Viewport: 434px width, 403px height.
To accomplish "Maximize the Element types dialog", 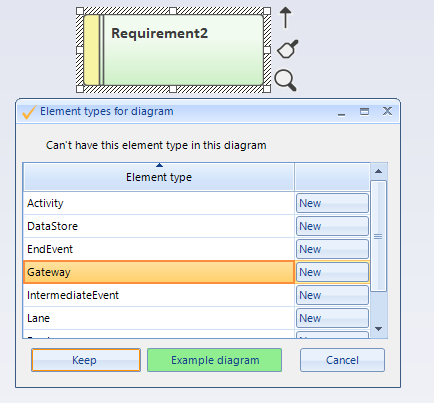I will pos(364,111).
